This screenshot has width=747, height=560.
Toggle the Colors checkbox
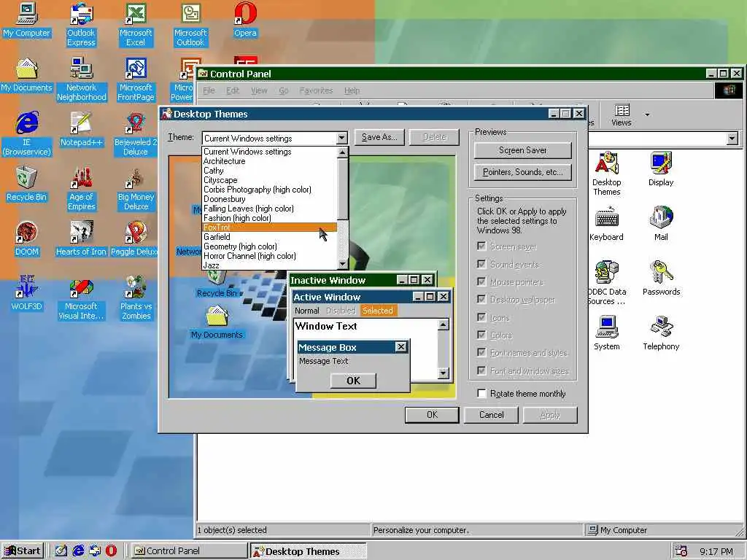481,335
